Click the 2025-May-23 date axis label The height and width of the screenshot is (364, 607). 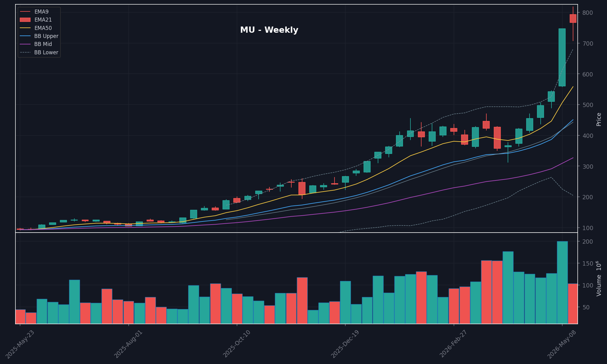[x=20, y=344]
